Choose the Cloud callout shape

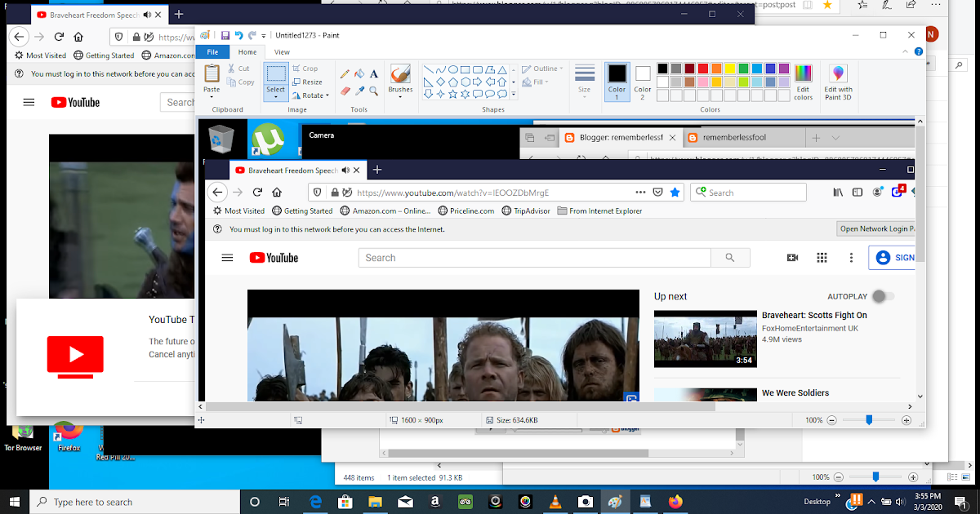point(502,94)
